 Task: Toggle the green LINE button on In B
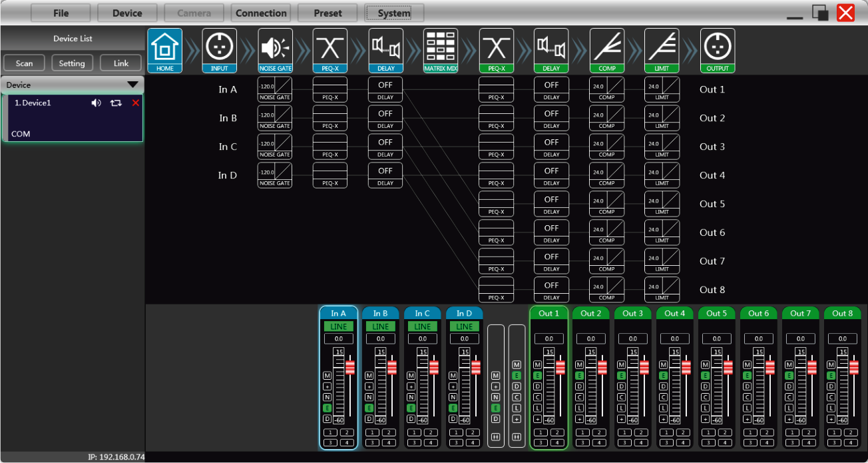coord(381,326)
